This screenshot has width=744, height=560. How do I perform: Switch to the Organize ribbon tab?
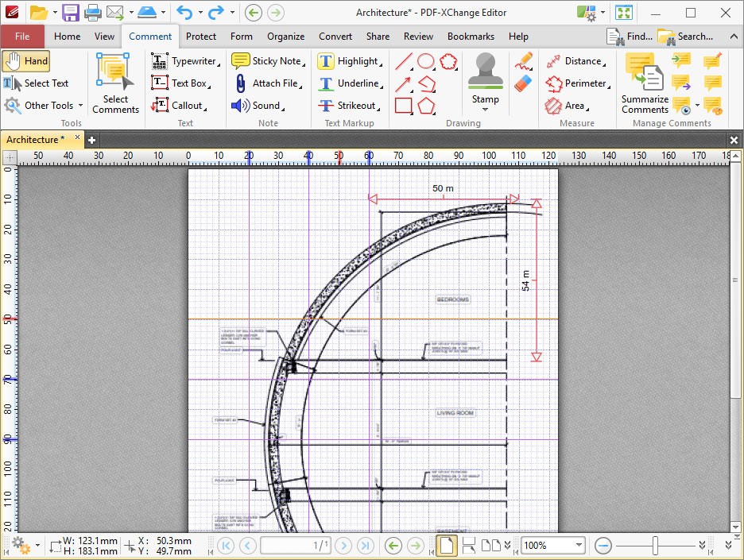point(285,37)
